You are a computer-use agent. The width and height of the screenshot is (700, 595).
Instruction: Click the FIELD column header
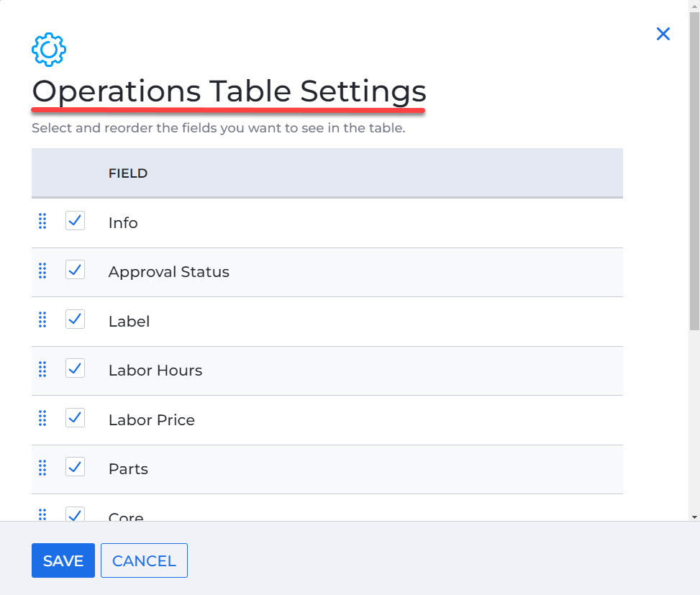(x=127, y=173)
